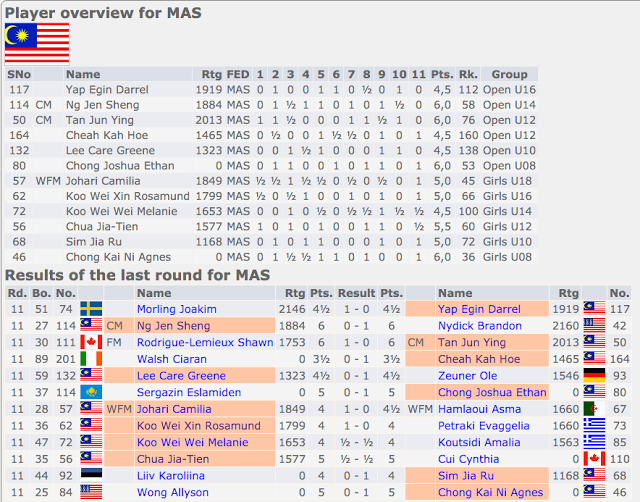Click Kazakhstan flag beside Sergazin Eslamiden
The width and height of the screenshot is (640, 502).
click(x=90, y=393)
